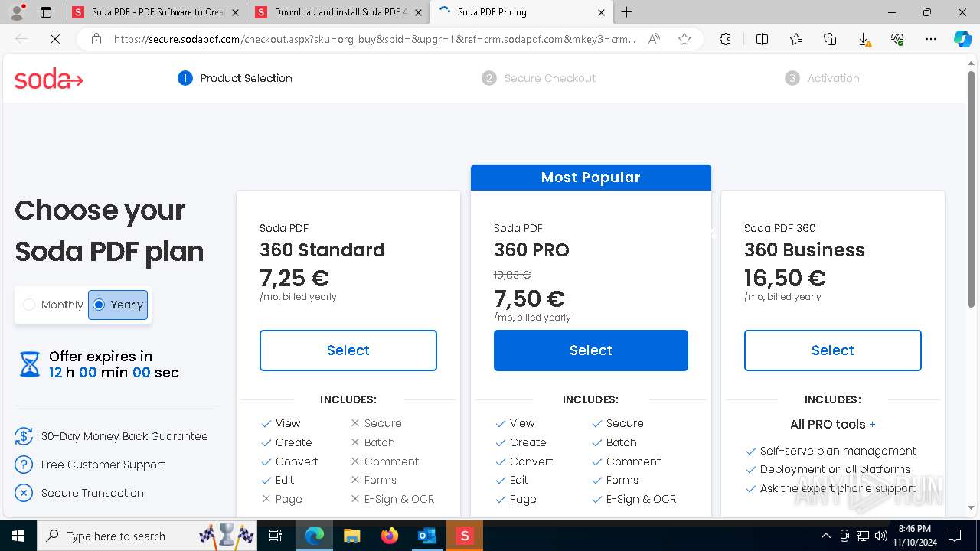Select the 360 Standard plan
The height and width of the screenshot is (551, 980).
pos(348,350)
